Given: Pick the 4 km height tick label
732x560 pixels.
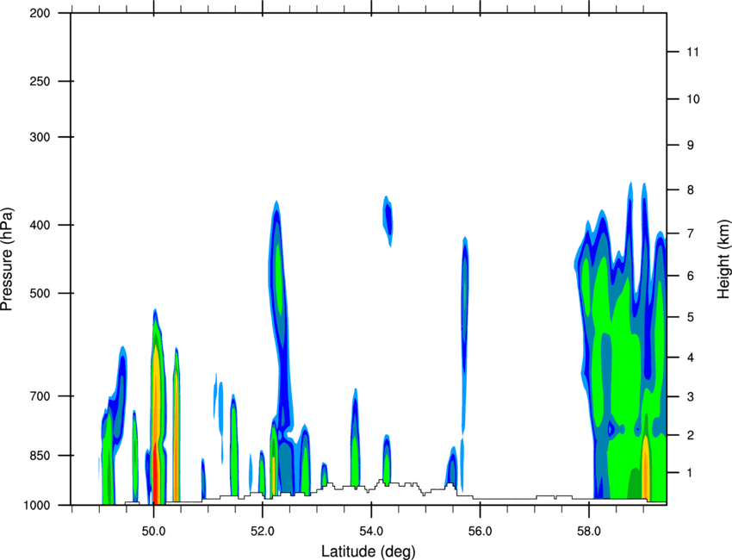Looking at the screenshot, I should pos(691,358).
